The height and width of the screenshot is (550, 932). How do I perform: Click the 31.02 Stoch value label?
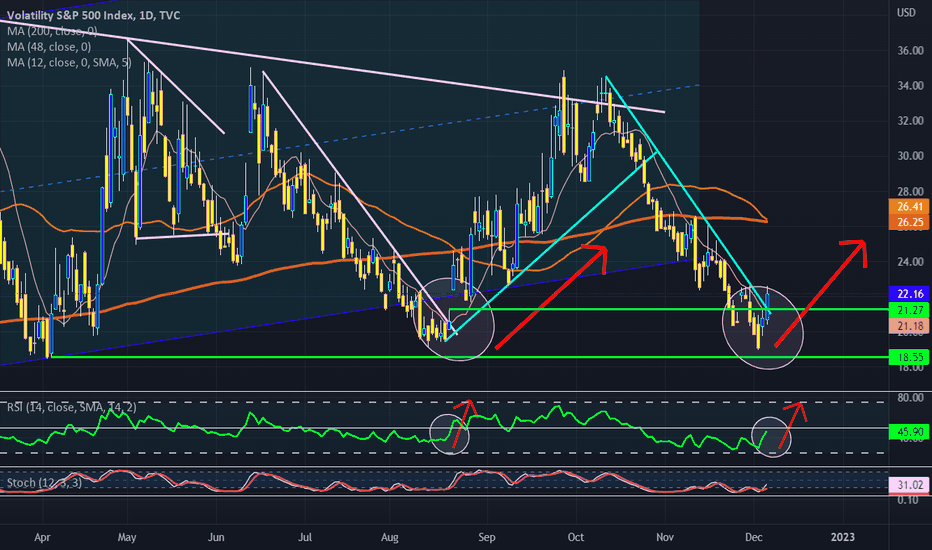(909, 485)
